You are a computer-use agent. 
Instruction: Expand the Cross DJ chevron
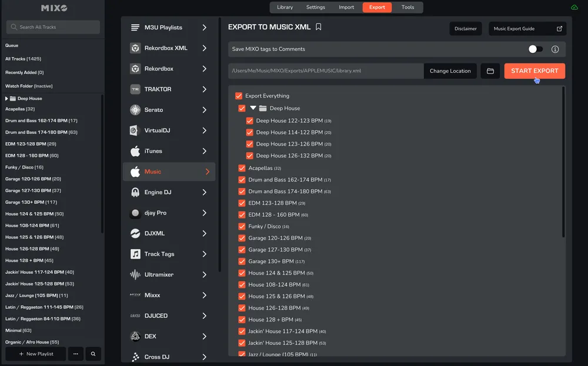[205, 357]
